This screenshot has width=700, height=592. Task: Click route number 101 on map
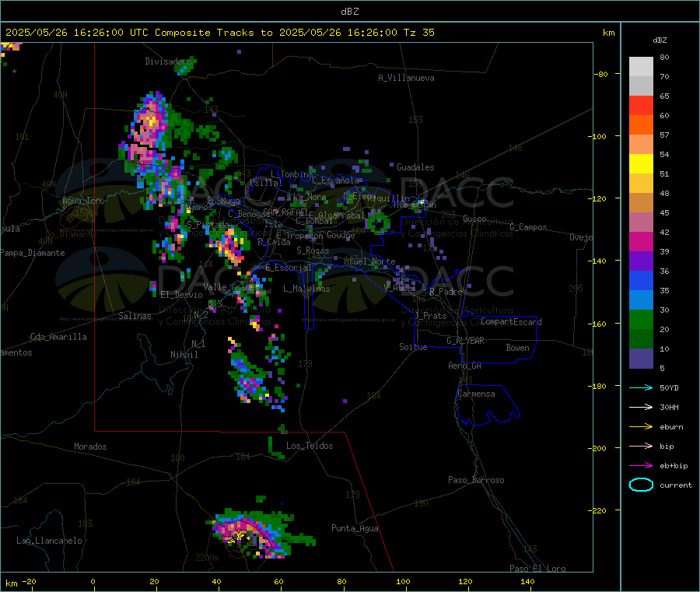pos(22,137)
